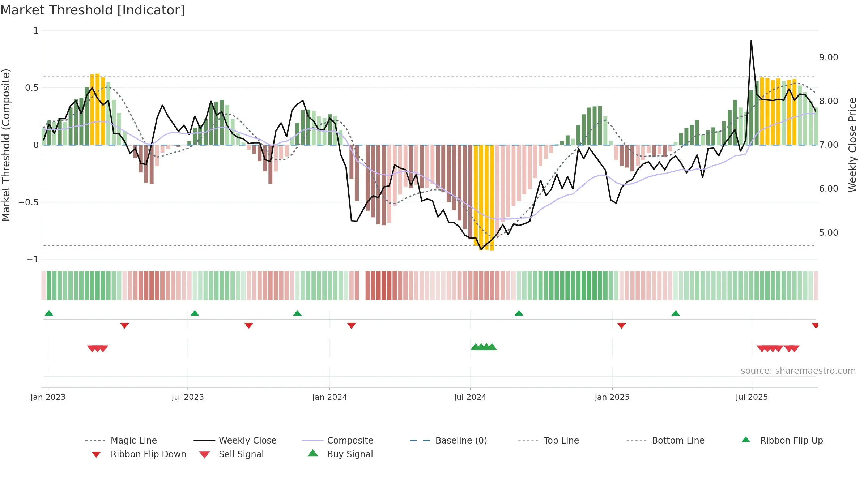This screenshot has height=488, width=868.
Task: Click the Jan 2024 x-axis label
Action: [x=329, y=397]
